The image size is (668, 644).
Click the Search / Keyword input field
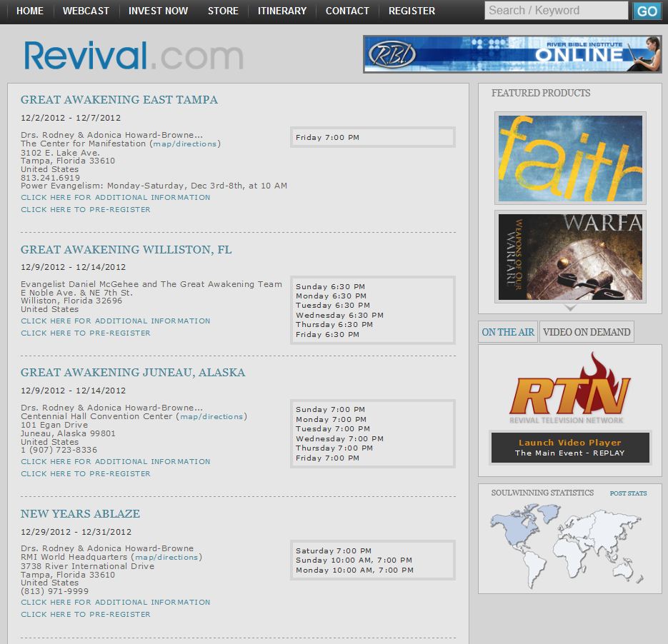coord(556,11)
